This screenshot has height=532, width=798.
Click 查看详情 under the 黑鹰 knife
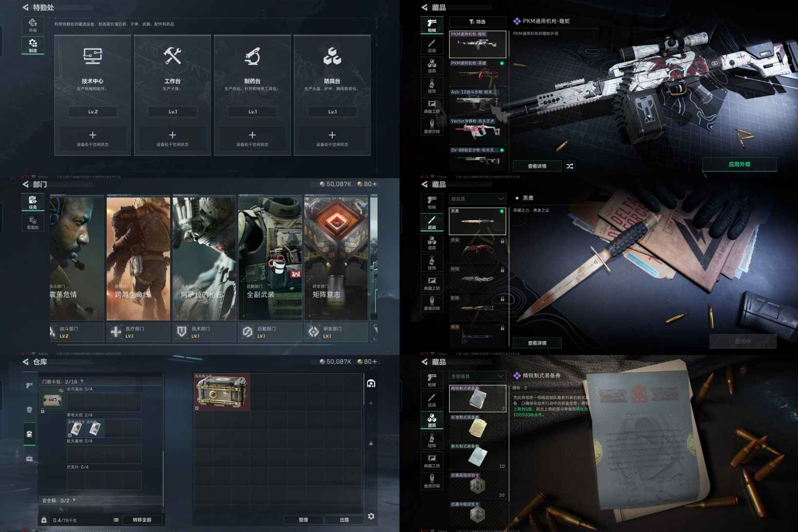[x=537, y=343]
